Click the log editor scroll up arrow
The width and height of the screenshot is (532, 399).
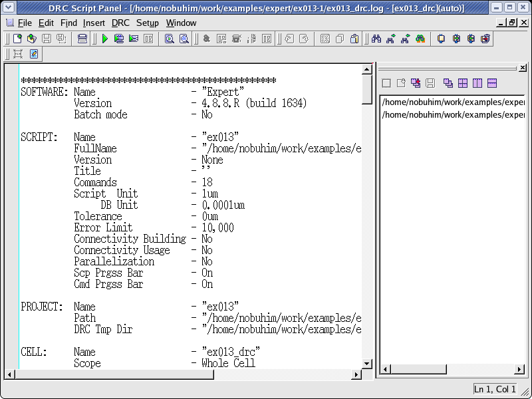click(367, 70)
